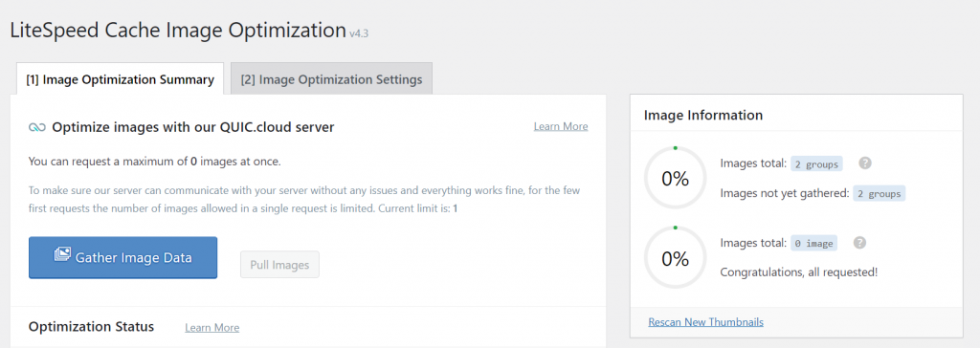Click the QUIC.cloud link chain icon

coord(37,127)
